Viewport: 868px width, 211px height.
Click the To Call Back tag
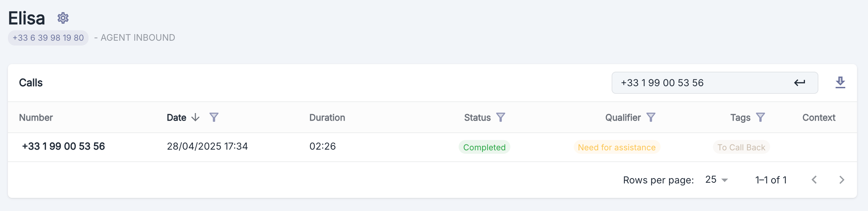tap(741, 147)
